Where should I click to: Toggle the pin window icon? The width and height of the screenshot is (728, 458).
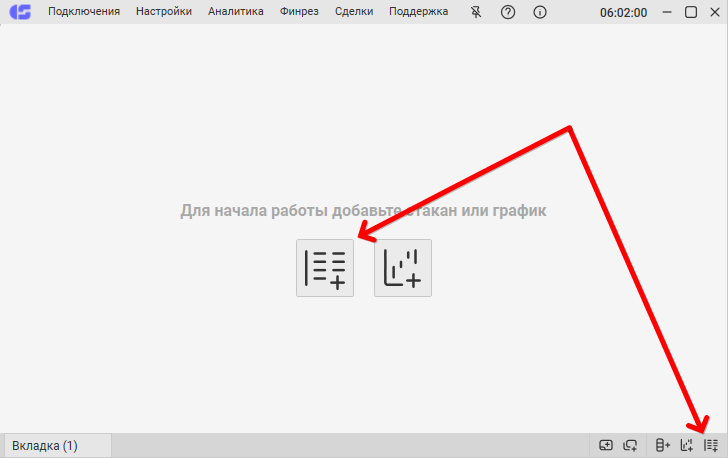tap(476, 12)
